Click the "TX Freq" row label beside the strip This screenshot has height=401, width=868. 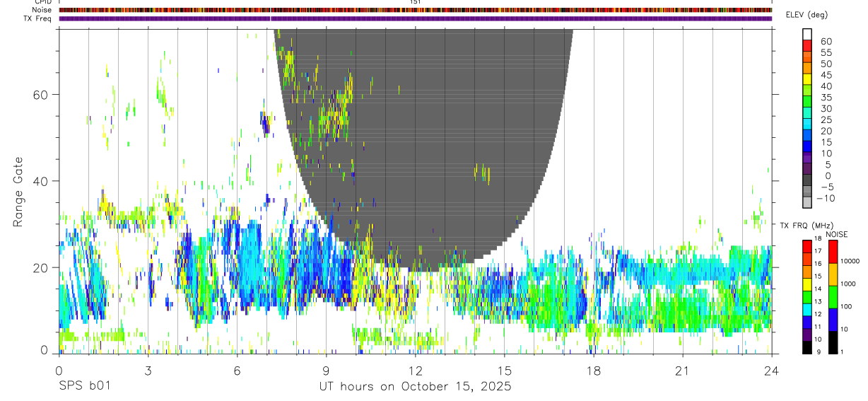(x=38, y=18)
